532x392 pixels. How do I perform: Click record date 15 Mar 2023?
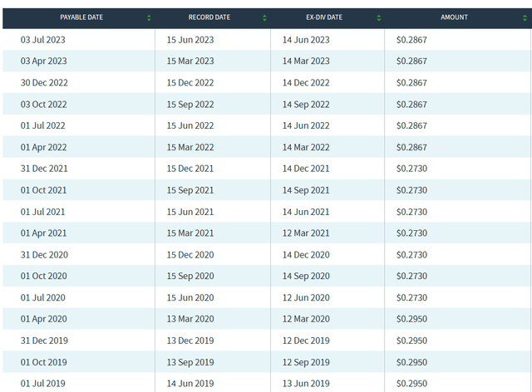pos(190,61)
